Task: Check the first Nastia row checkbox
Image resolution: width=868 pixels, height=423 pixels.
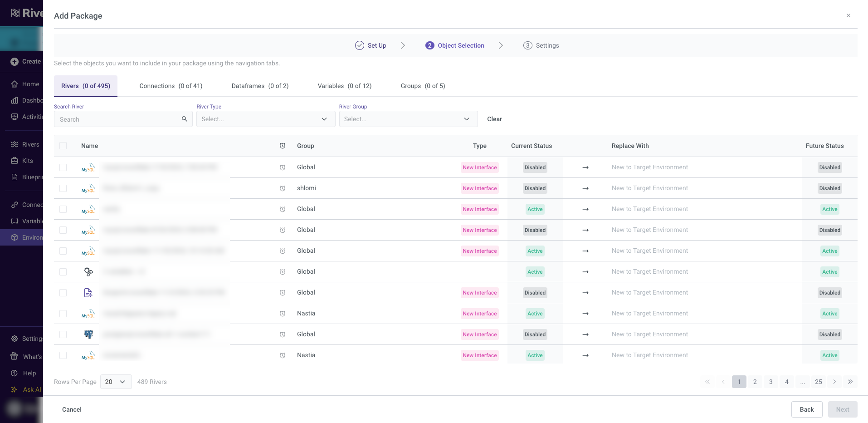Action: click(x=63, y=314)
